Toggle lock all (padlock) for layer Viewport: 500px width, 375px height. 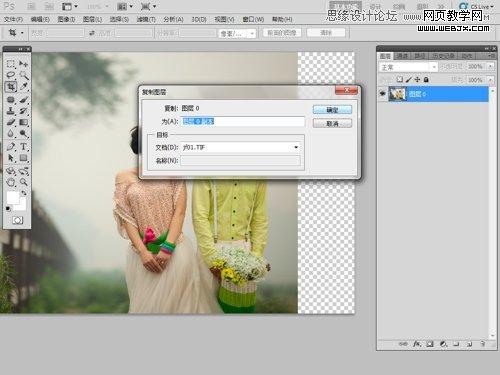click(x=426, y=79)
